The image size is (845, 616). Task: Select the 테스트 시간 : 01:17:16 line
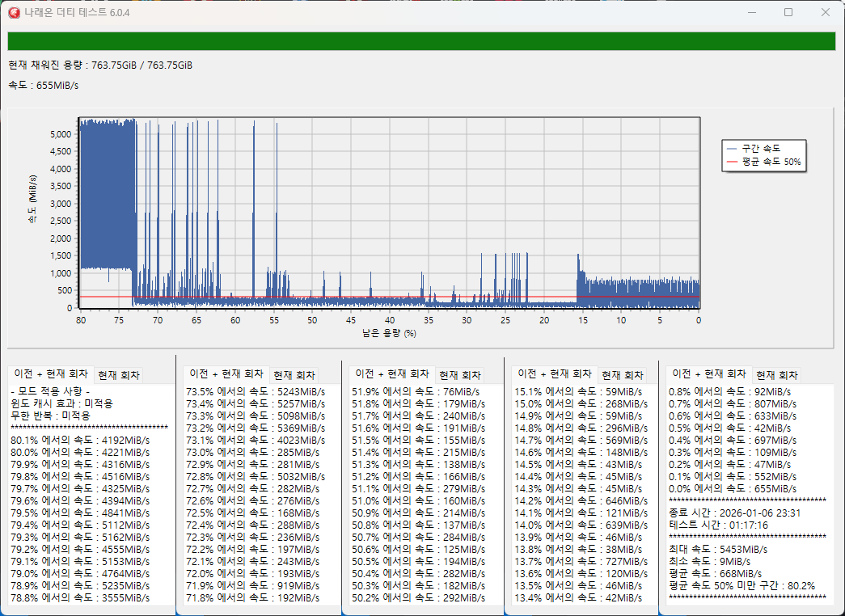pyautogui.click(x=718, y=525)
